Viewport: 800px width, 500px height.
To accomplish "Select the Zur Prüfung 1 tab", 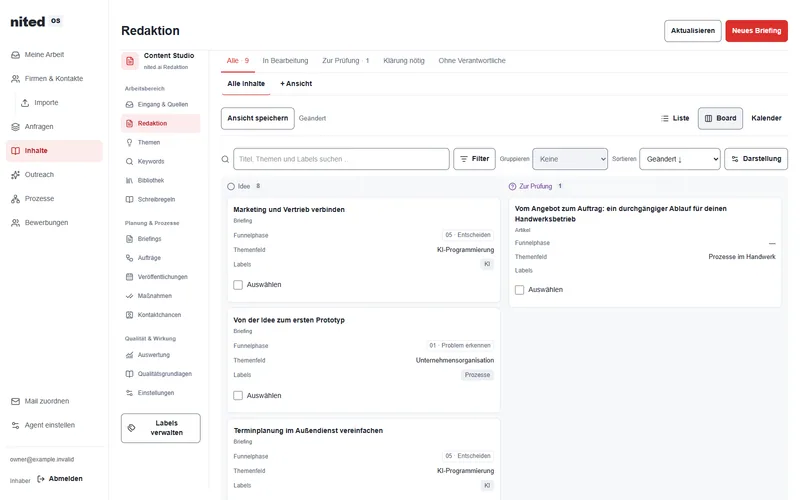I will [345, 61].
